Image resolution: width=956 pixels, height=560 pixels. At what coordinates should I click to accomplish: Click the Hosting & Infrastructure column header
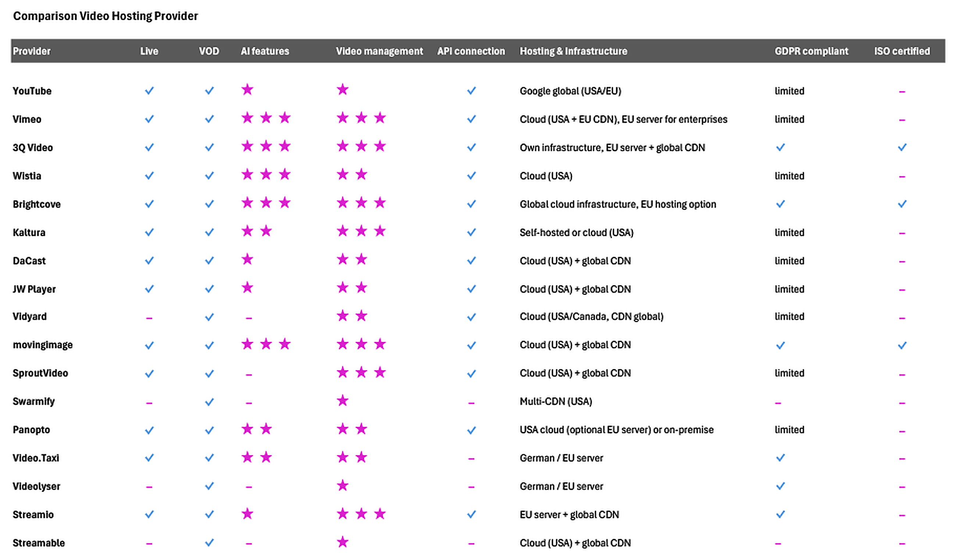pyautogui.click(x=573, y=51)
